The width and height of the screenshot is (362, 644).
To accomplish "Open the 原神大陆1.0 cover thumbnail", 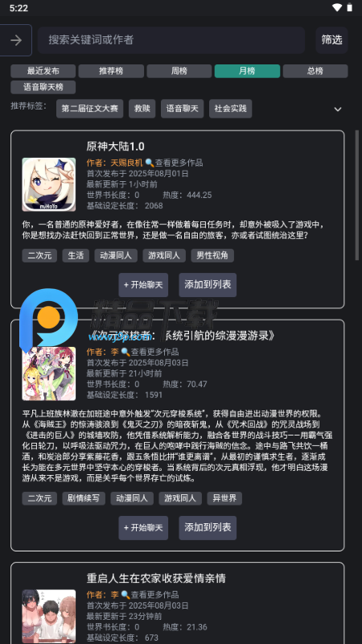I will click(49, 184).
